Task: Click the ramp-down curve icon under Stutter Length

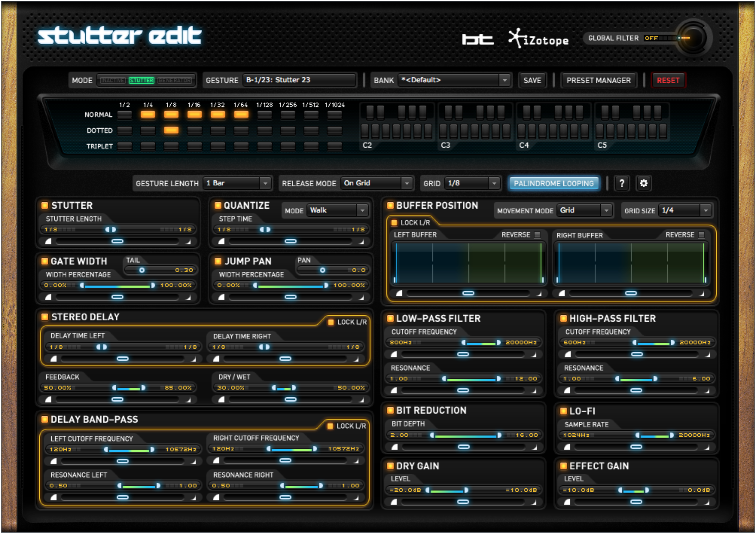Action: click(188, 242)
